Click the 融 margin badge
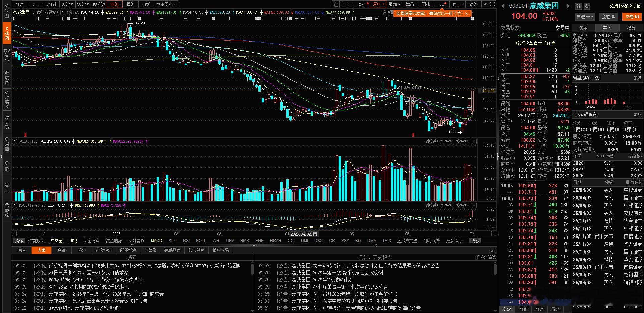The height and width of the screenshot is (313, 644). 579,6
